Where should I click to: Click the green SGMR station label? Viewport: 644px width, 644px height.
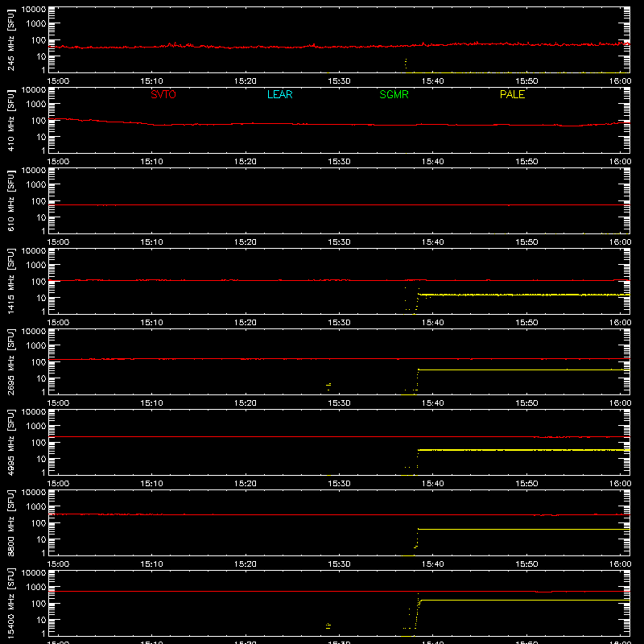[394, 94]
